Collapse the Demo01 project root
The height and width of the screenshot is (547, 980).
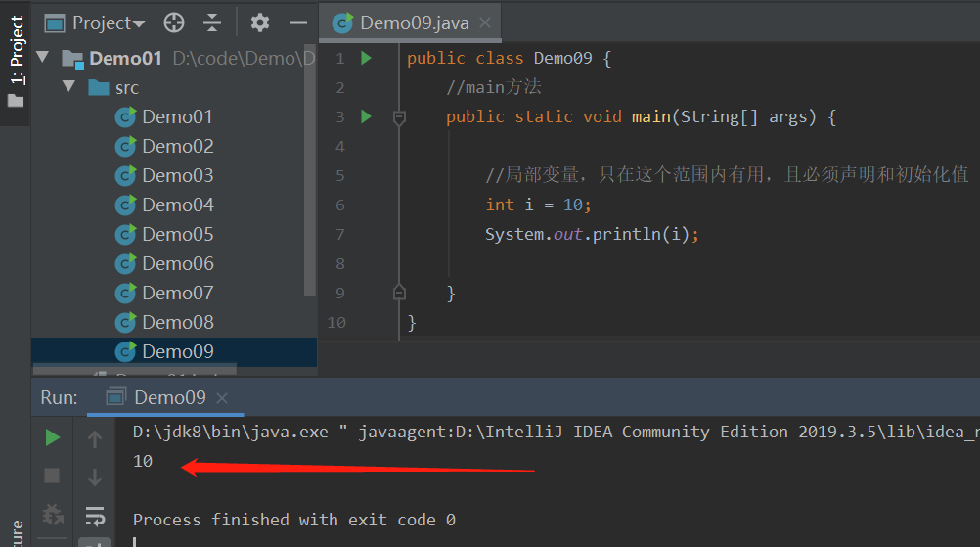(42, 58)
